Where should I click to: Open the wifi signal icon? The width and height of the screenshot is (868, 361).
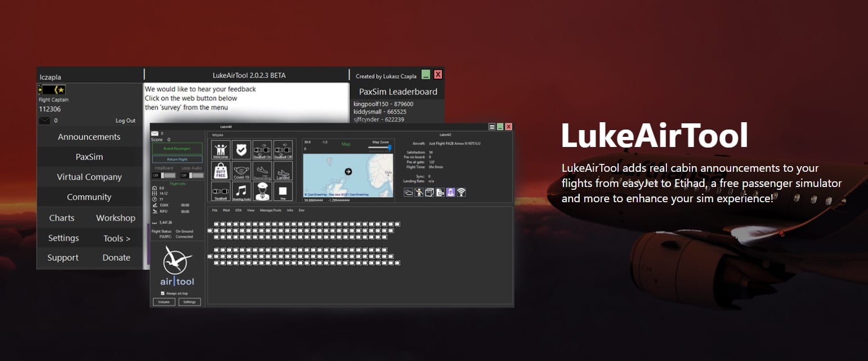(x=461, y=193)
